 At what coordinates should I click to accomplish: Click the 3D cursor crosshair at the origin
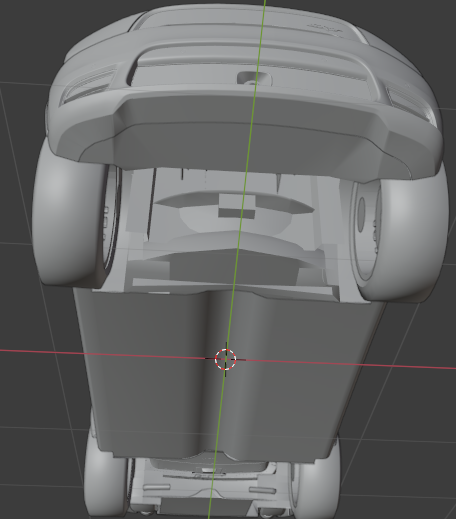click(x=226, y=359)
